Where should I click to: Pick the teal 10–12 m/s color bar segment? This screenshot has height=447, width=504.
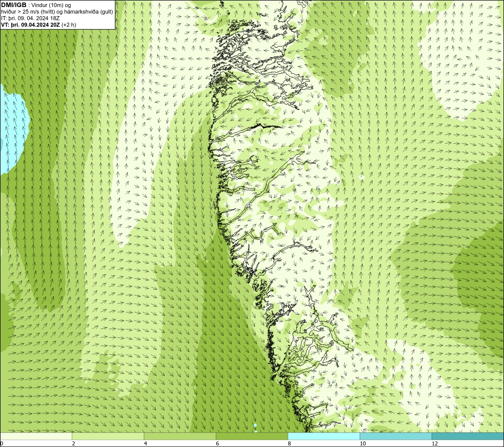[x=396, y=436]
